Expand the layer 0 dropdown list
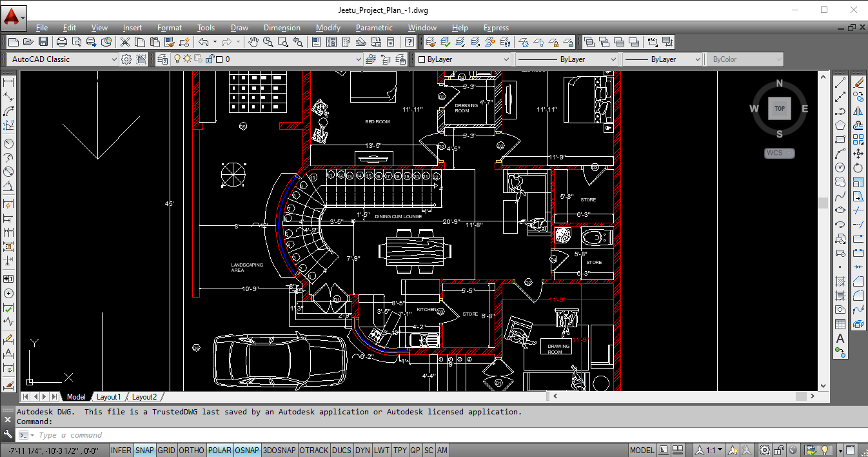This screenshot has width=868, height=457. pos(359,59)
